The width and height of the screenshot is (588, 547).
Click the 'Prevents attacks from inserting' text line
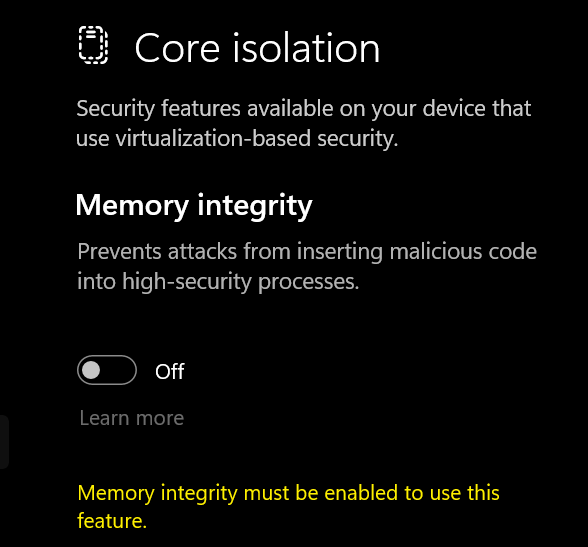coord(307,251)
